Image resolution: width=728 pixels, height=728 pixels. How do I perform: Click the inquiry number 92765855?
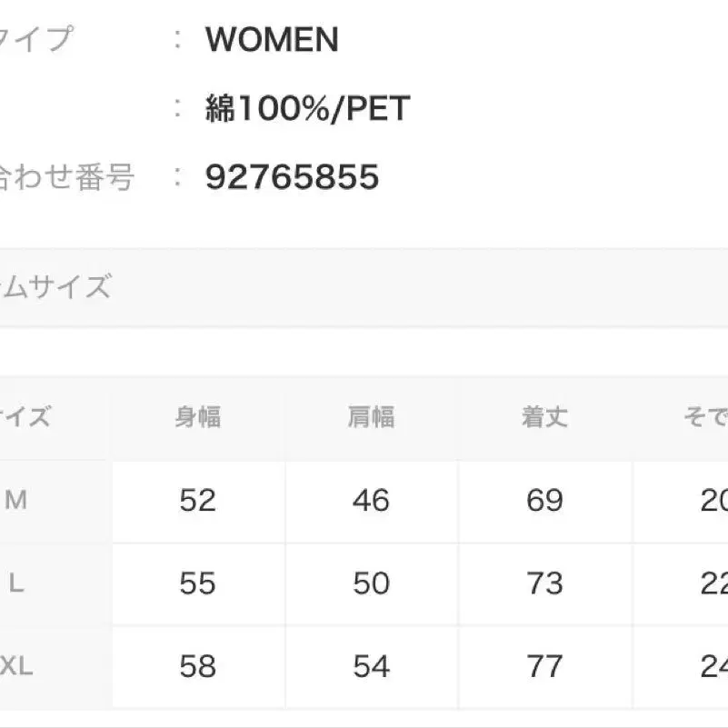[x=292, y=176]
